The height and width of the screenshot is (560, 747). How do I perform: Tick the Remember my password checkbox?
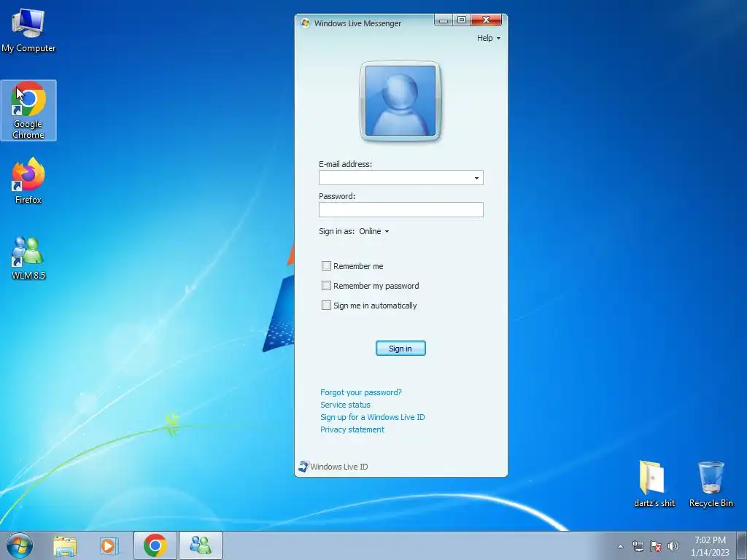point(326,285)
